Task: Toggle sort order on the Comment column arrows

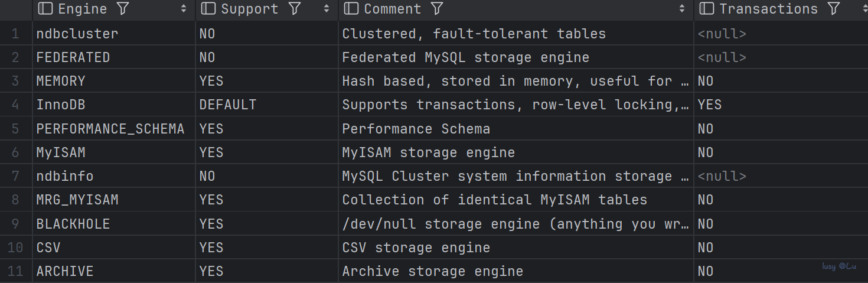Action: pos(682,9)
